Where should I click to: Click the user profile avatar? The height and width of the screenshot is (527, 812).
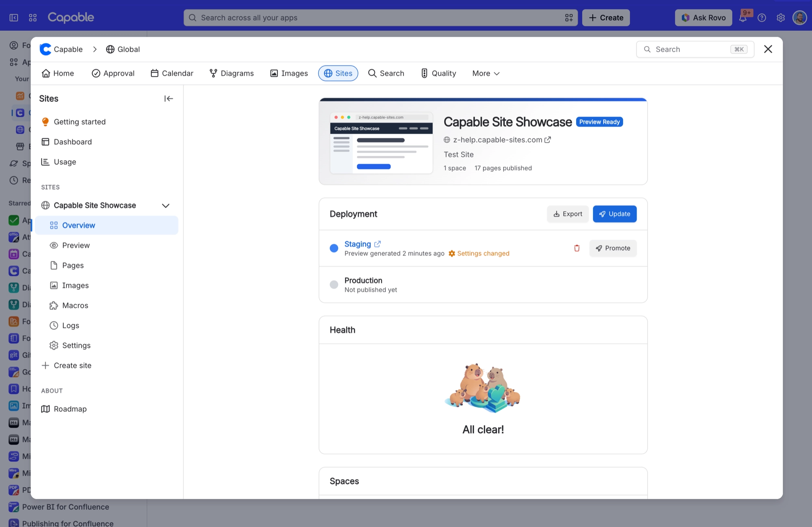coord(799,18)
